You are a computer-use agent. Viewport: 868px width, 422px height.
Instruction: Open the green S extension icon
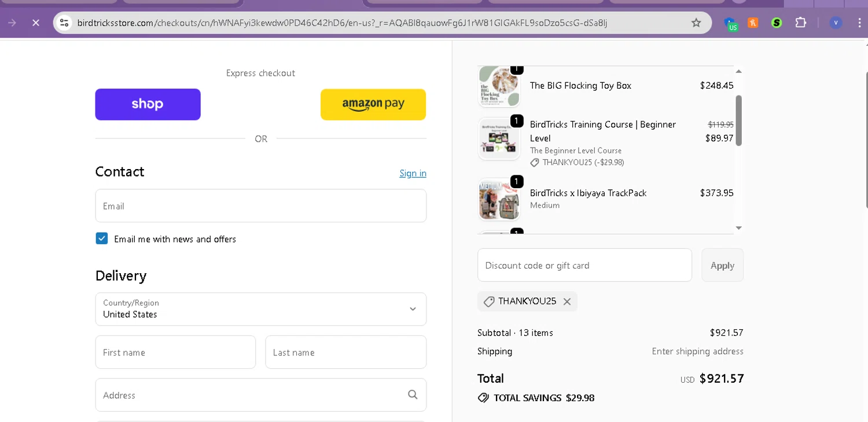coord(777,23)
